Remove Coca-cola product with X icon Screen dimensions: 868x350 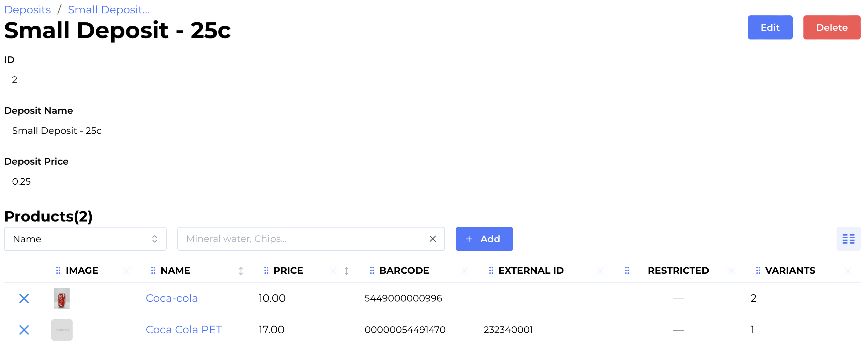click(24, 298)
